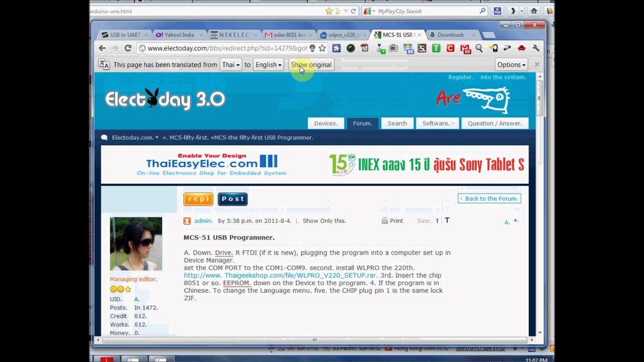Bookmark this page with the star
The image size is (644, 362).
click(322, 48)
